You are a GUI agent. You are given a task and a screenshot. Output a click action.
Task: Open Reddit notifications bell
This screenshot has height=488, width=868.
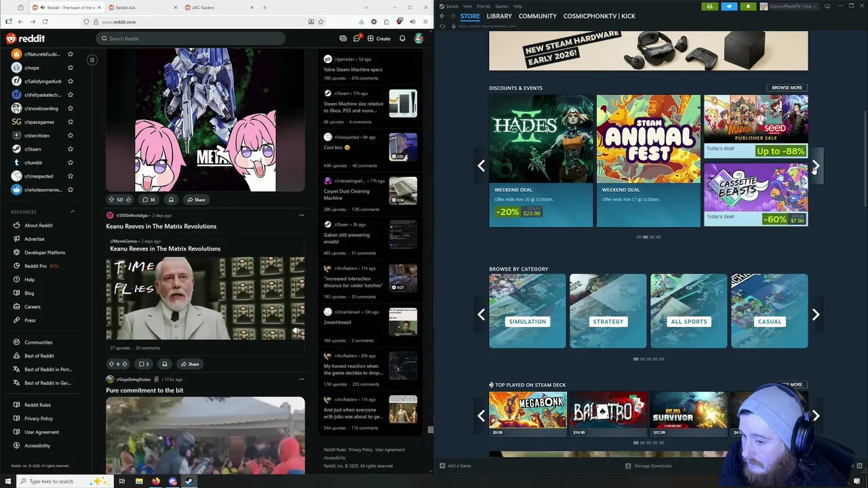tap(402, 39)
